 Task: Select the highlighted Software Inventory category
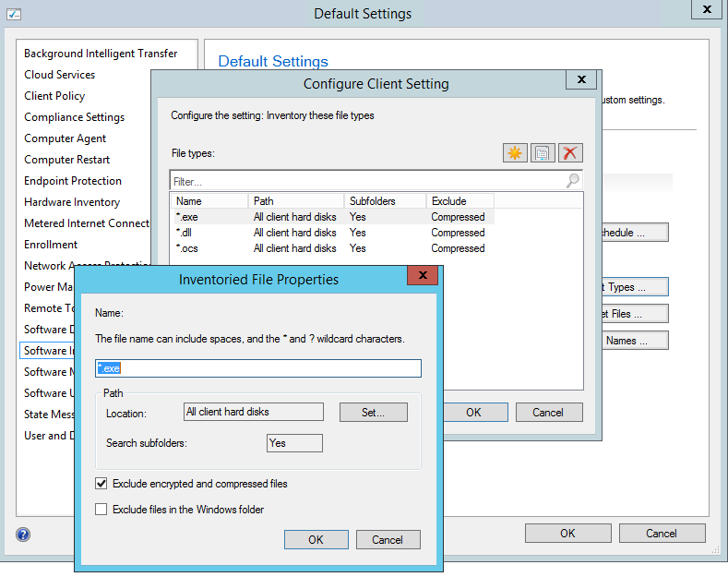click(47, 351)
